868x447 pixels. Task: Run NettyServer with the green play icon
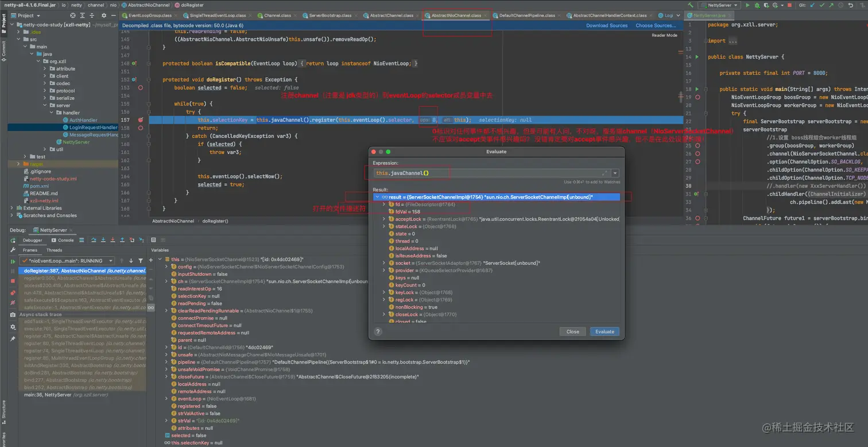point(747,5)
